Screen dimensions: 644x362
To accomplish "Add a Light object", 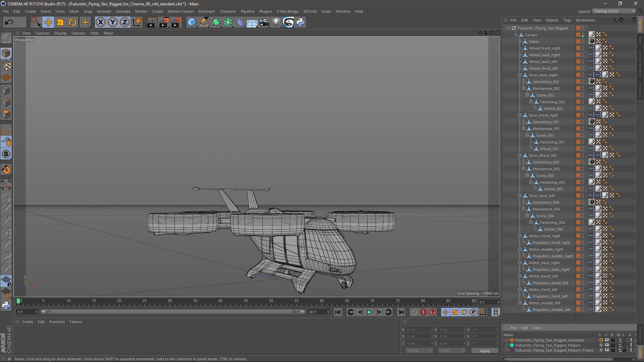I will pyautogui.click(x=276, y=22).
